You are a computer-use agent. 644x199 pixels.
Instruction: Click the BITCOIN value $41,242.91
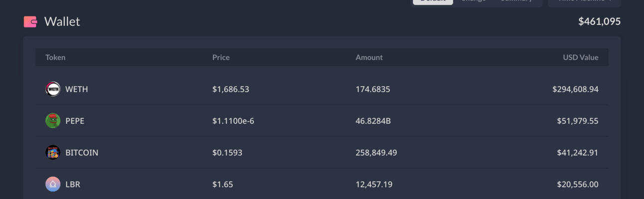pos(578,153)
